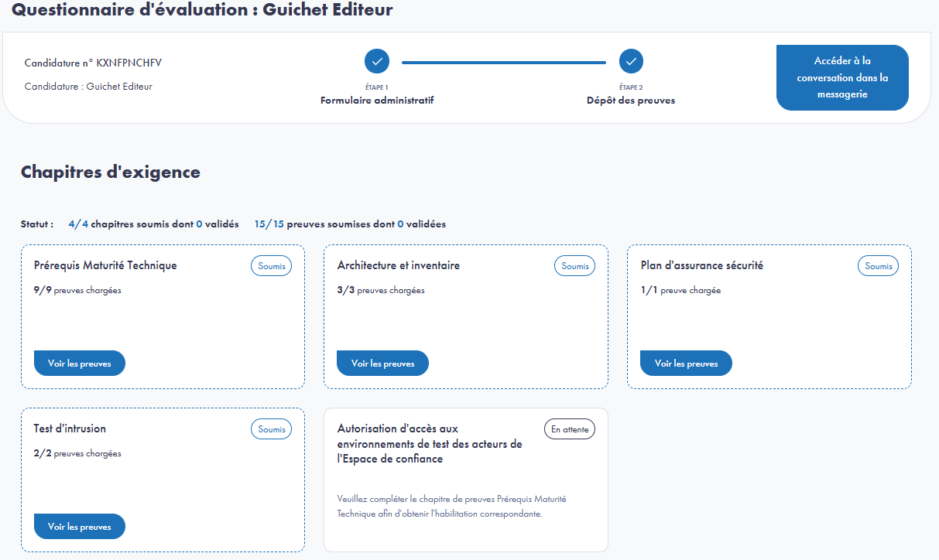Open the messaging conversation button
939x560 pixels.
click(x=842, y=77)
